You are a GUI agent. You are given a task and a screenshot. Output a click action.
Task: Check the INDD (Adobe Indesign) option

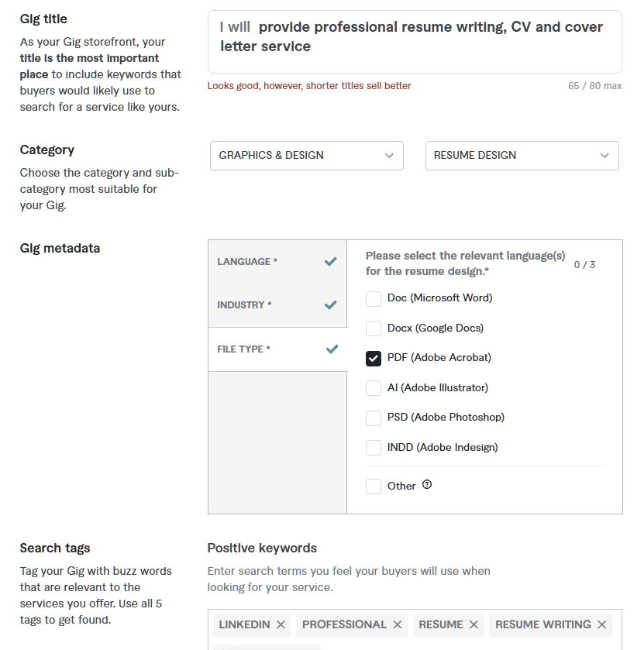[x=374, y=448]
